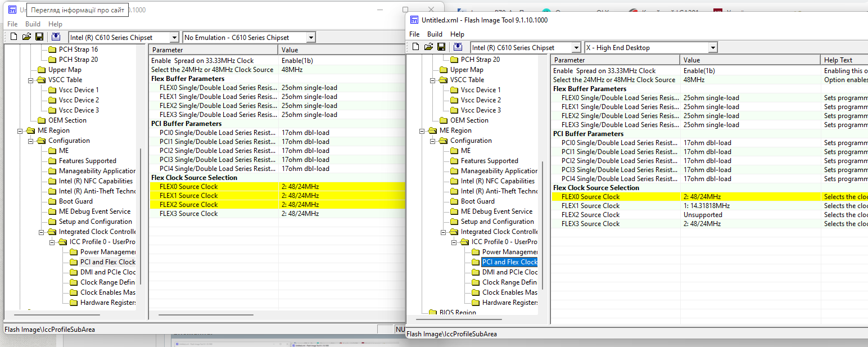Open Help menu in High End Desktop window
868x347 pixels.
(458, 34)
